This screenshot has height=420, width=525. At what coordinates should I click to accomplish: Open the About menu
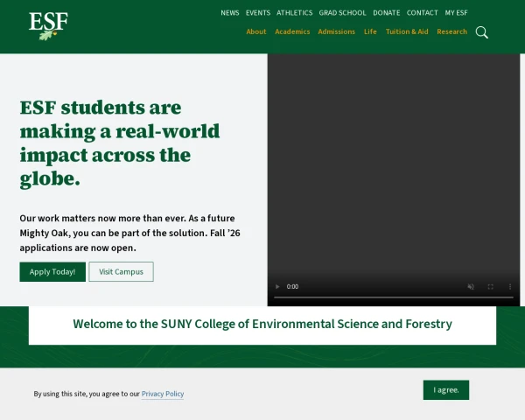tap(256, 31)
